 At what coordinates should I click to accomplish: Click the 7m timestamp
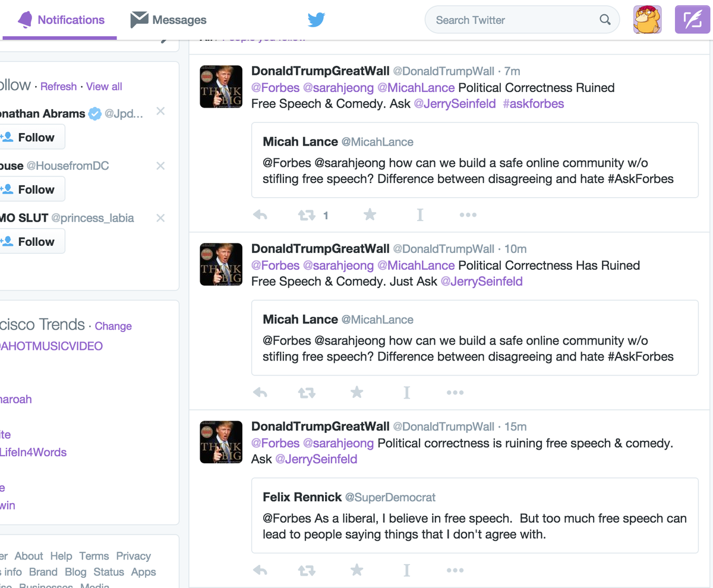point(512,71)
